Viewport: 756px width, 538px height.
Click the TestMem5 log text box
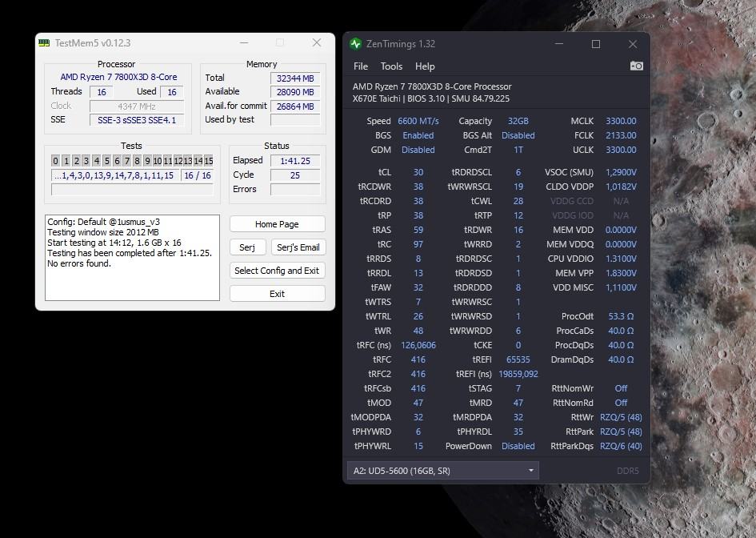(132, 258)
